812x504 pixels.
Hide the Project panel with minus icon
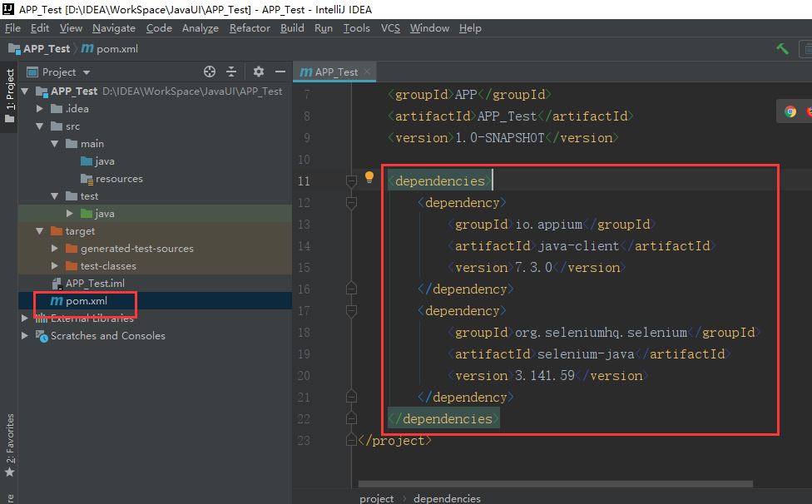[x=280, y=72]
